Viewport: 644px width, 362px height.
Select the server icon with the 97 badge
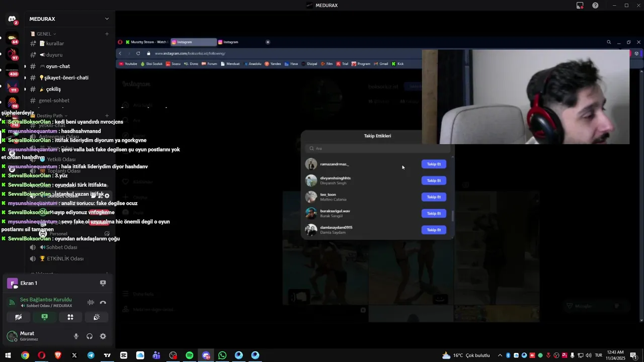(x=12, y=54)
